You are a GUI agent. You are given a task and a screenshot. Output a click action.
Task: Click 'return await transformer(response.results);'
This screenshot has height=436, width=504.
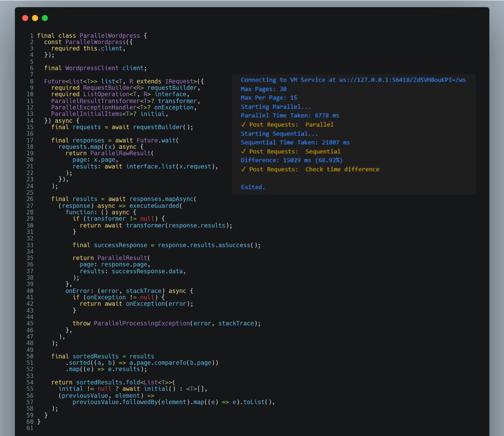coord(156,225)
